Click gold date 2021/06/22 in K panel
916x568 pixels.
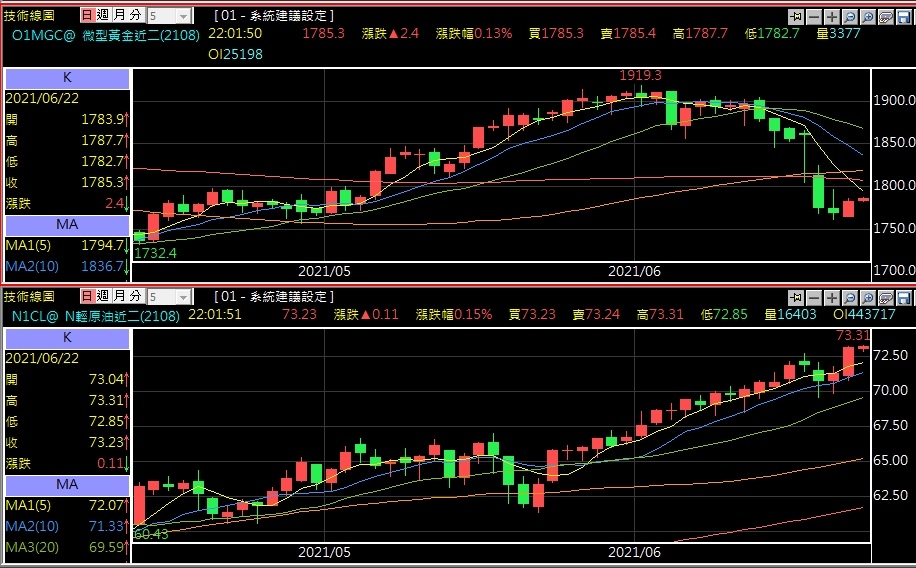coord(42,99)
